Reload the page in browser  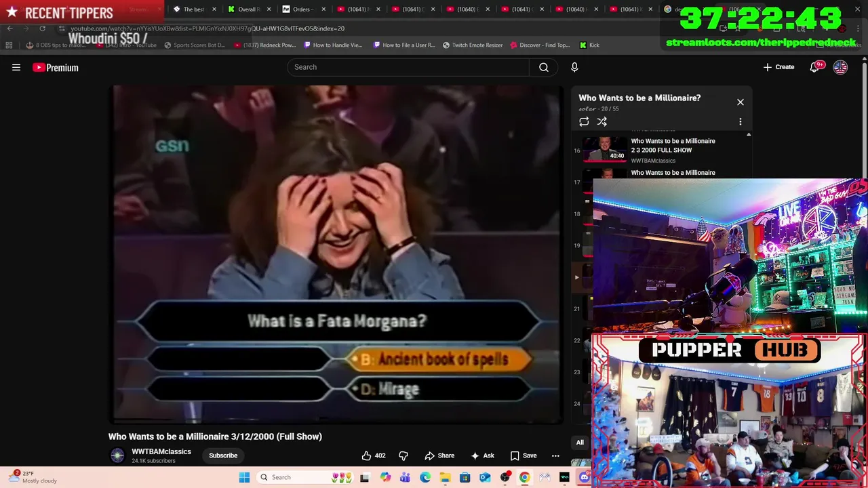[x=42, y=28]
